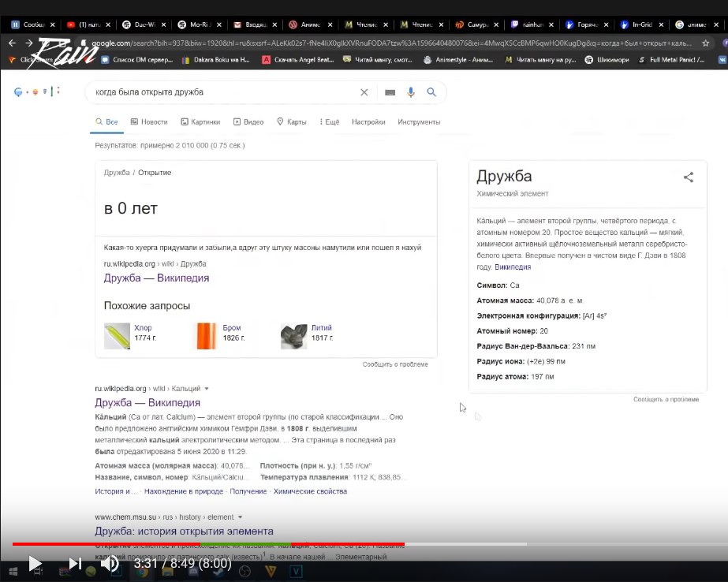Click Сообщить о проблеме under featured snippet
This screenshot has height=582, width=728.
click(x=395, y=364)
